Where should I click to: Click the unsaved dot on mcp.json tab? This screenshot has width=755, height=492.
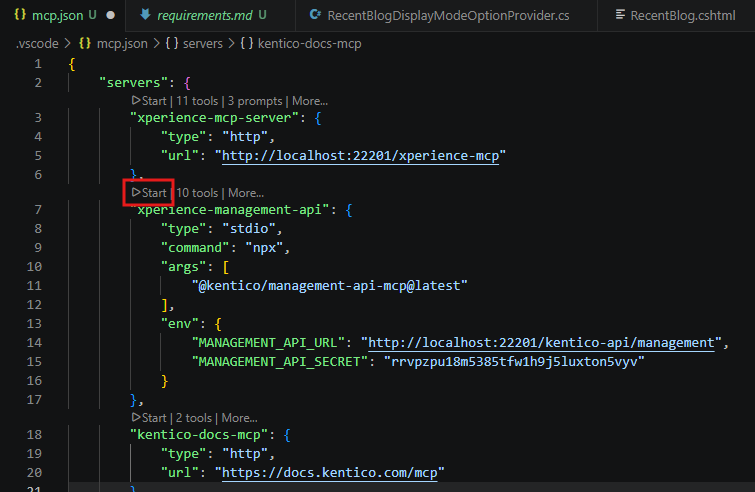coord(111,15)
